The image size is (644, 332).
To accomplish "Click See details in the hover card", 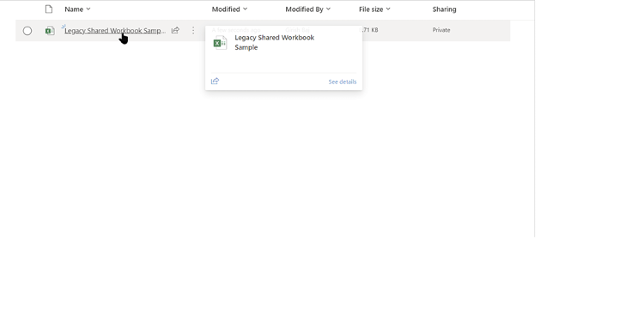I will pos(343,81).
